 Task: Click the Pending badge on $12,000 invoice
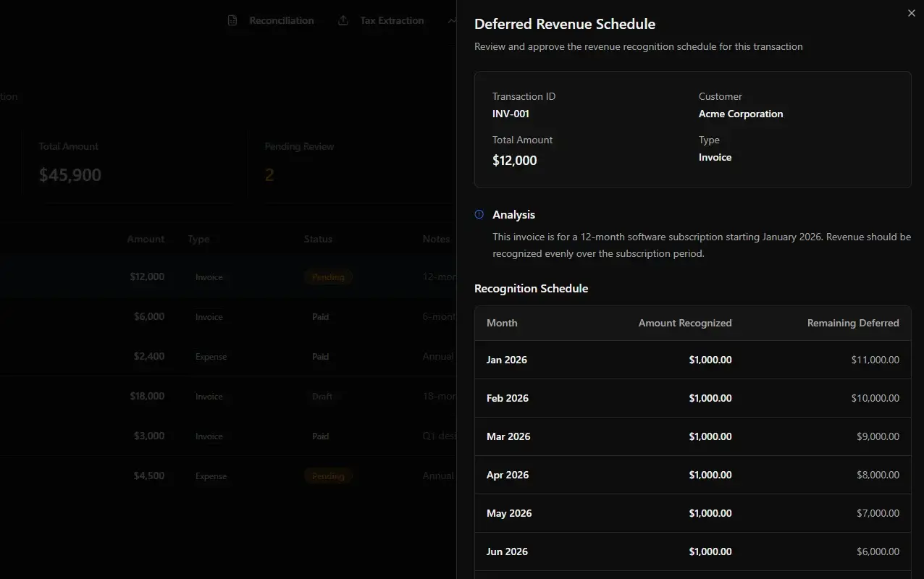click(x=328, y=277)
